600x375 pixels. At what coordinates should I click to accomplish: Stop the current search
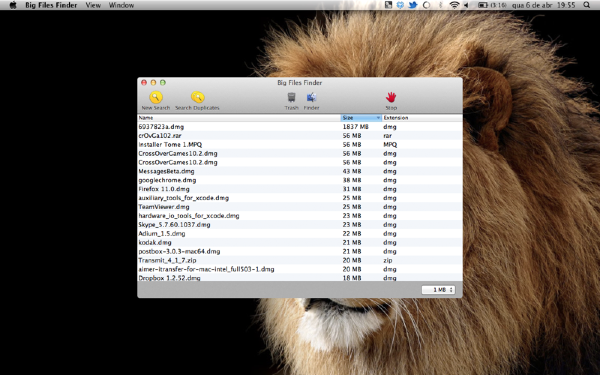[391, 101]
